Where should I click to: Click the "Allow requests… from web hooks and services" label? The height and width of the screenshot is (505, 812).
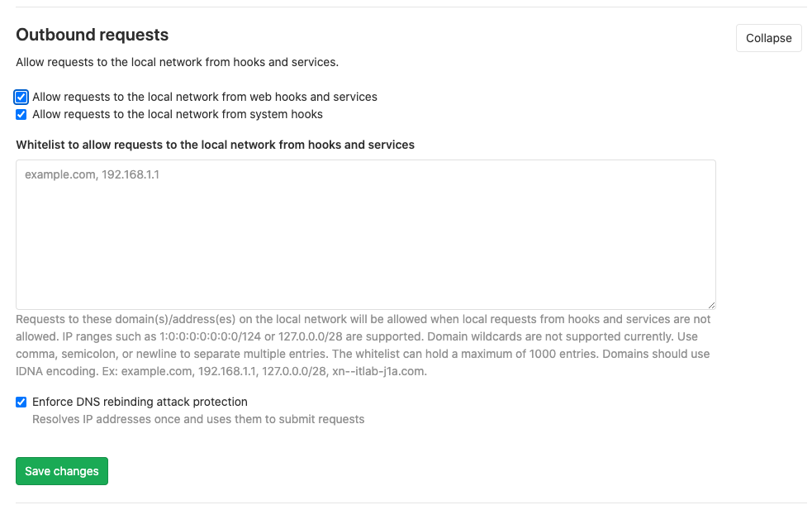pos(204,97)
